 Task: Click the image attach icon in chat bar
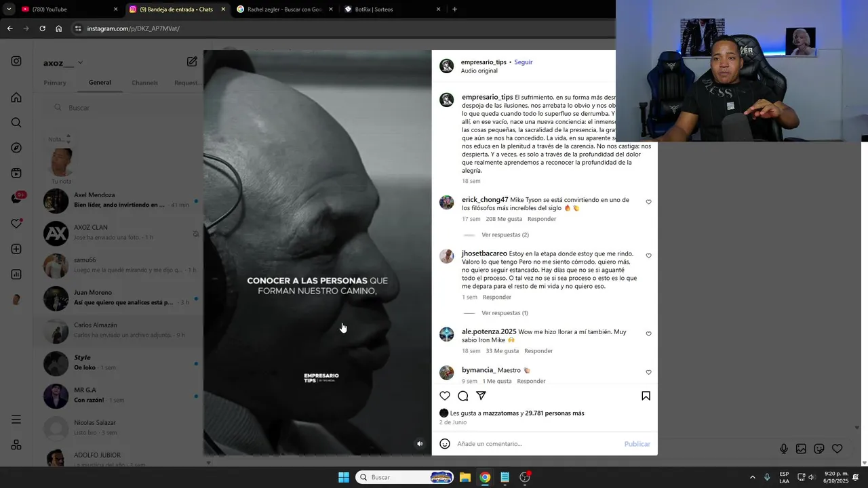click(801, 449)
